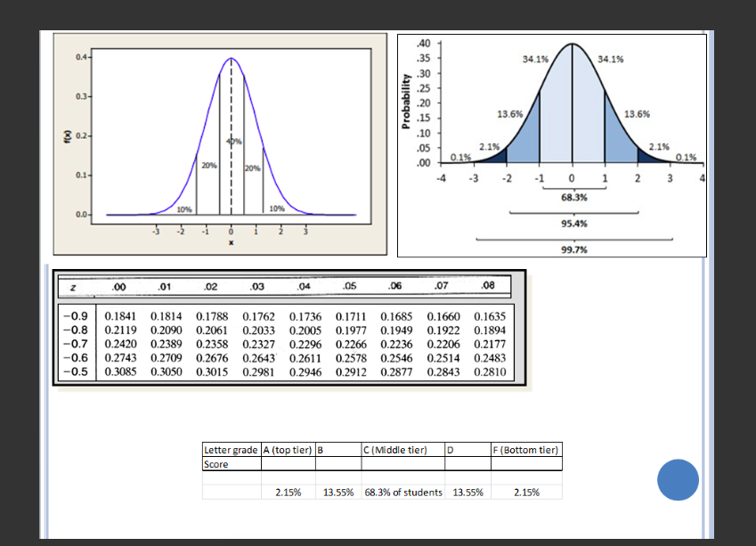Click the '.05' column header in z-table

[x=349, y=286]
